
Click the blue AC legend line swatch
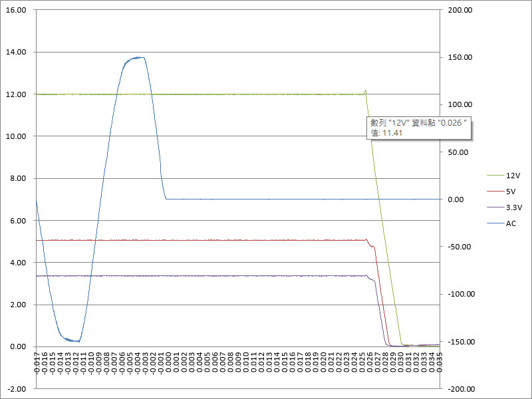click(495, 223)
